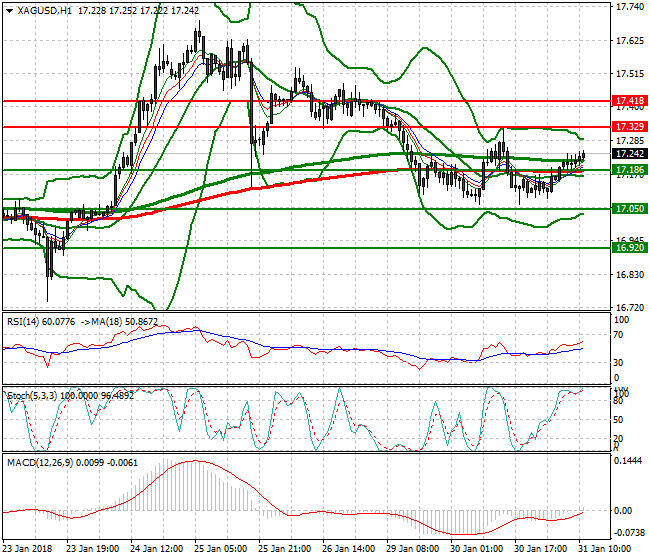Click the 16.830 price scale value
Screen dimensions: 650x560
(630, 274)
